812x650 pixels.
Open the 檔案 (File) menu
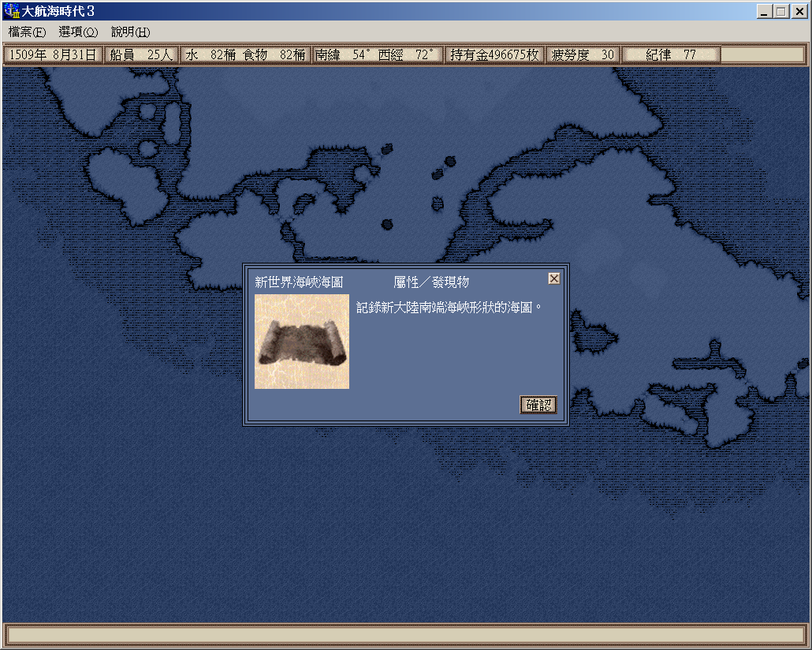[x=27, y=32]
